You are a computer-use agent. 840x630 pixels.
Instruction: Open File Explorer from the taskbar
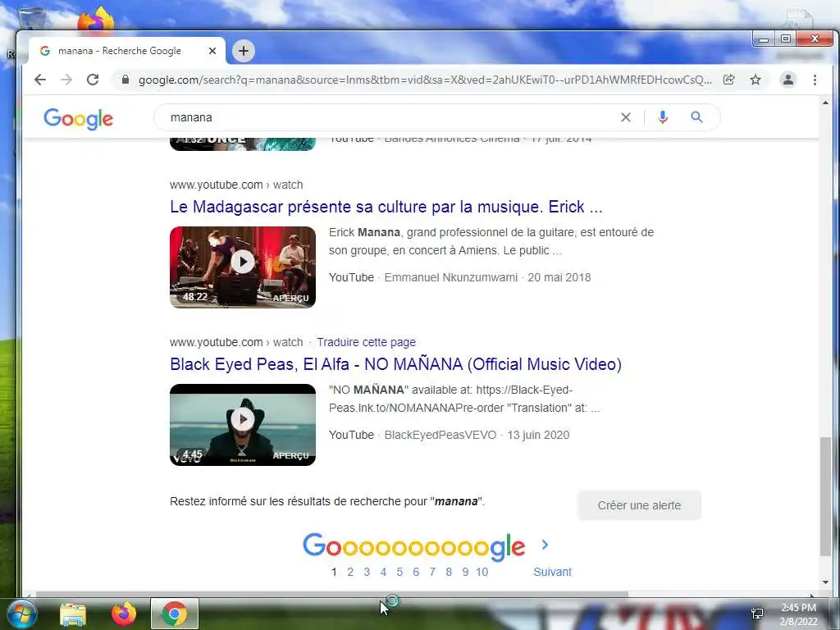point(73,614)
